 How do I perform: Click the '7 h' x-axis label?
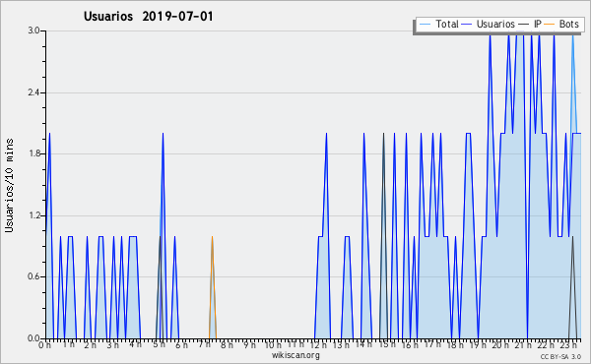coord(204,344)
